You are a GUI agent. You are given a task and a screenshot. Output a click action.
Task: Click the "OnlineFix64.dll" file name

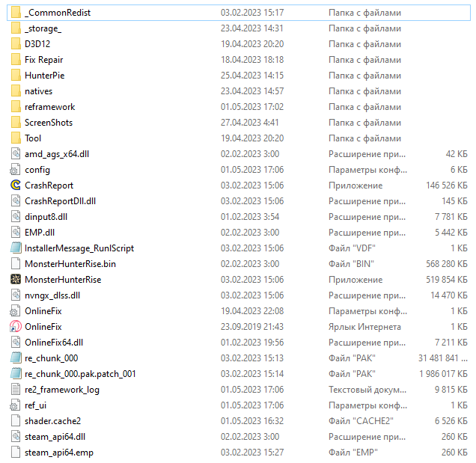pyautogui.click(x=54, y=343)
